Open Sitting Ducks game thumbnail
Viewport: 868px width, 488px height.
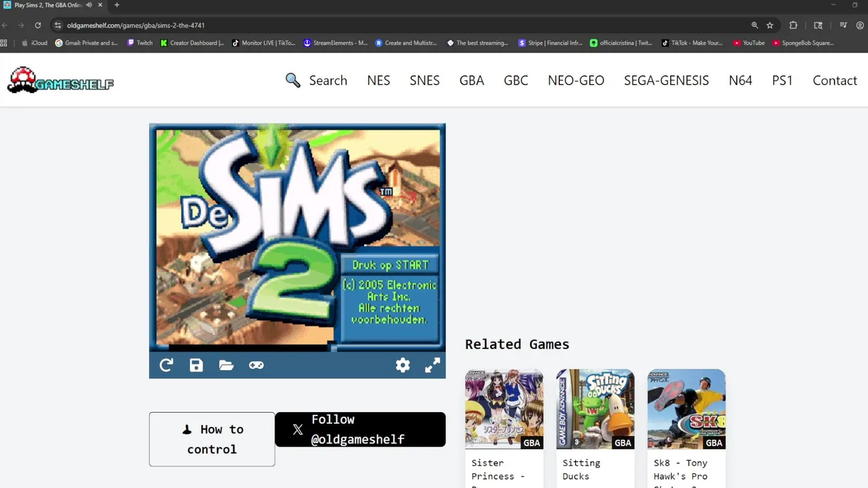[x=595, y=409]
